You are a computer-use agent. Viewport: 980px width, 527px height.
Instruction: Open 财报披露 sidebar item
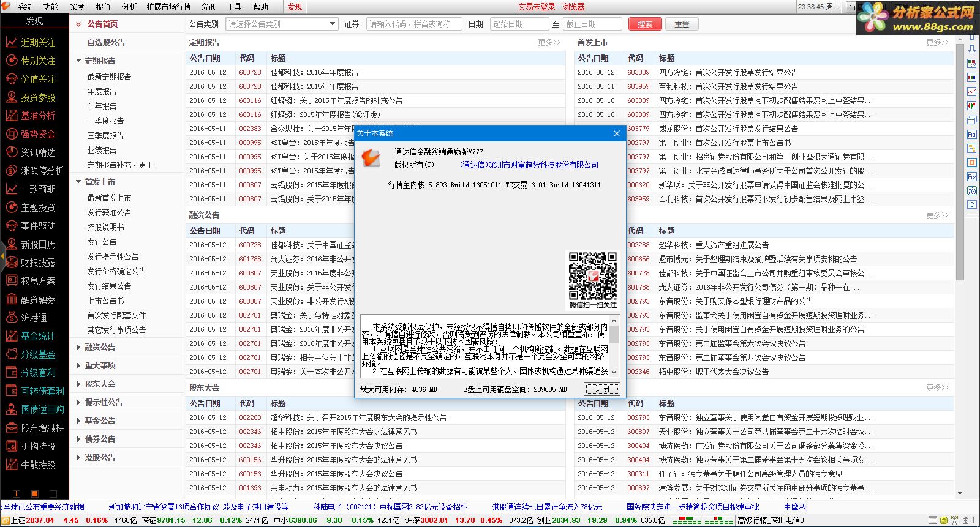34,263
